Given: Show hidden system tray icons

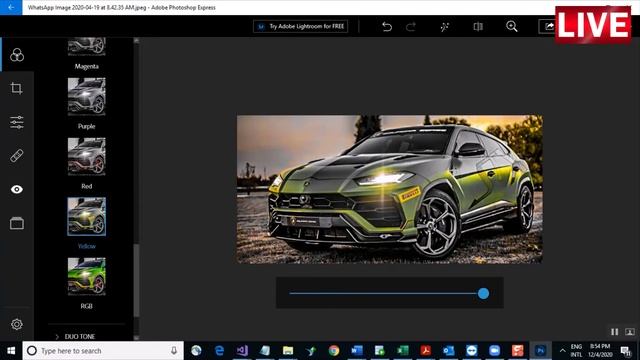Looking at the screenshot, I should point(562,351).
